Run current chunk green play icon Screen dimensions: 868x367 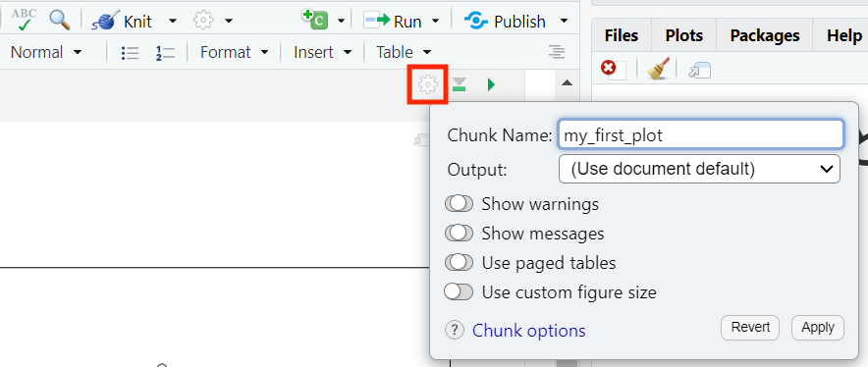[491, 84]
